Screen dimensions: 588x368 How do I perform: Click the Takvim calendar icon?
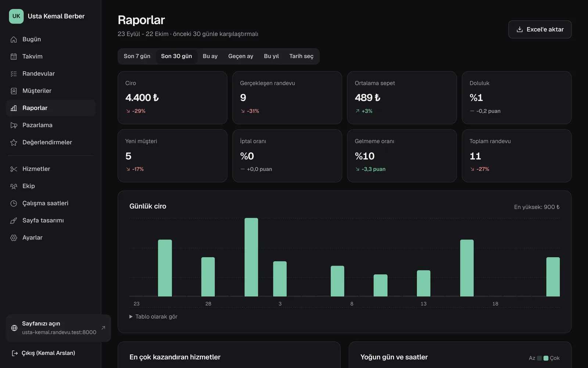pos(14,56)
